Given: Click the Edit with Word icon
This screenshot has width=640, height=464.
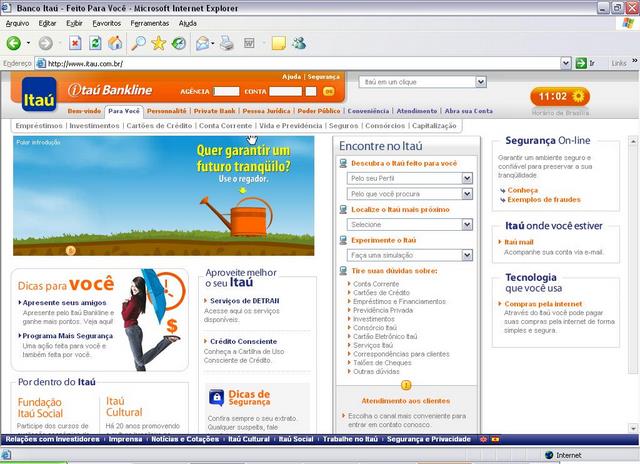Looking at the screenshot, I should pos(249,43).
